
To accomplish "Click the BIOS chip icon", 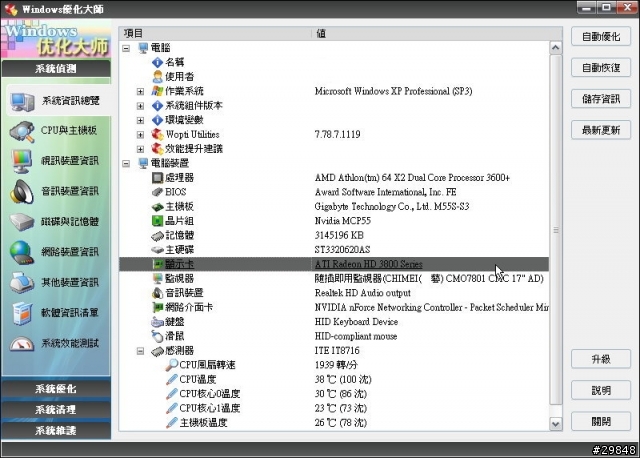I will pos(157,192).
